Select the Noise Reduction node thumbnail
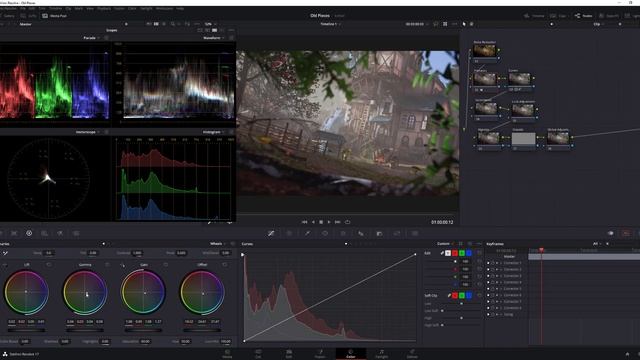Viewport: 640px width, 360px height. point(484,51)
